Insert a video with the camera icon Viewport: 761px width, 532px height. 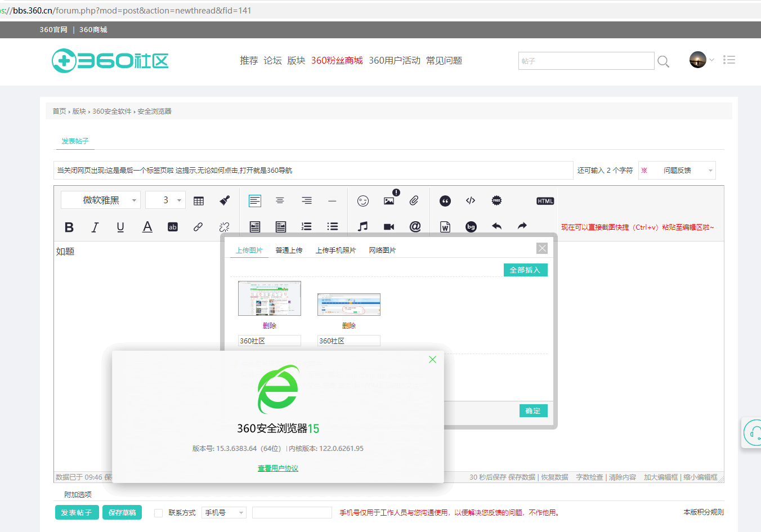389,227
